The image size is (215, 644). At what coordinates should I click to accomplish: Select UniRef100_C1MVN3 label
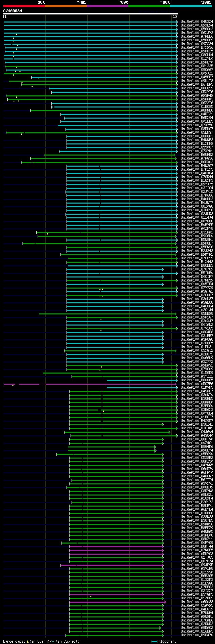click(197, 388)
